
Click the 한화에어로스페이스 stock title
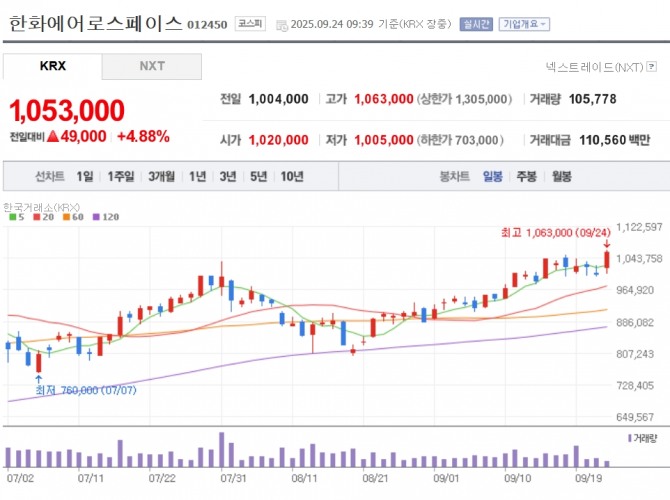[96, 23]
